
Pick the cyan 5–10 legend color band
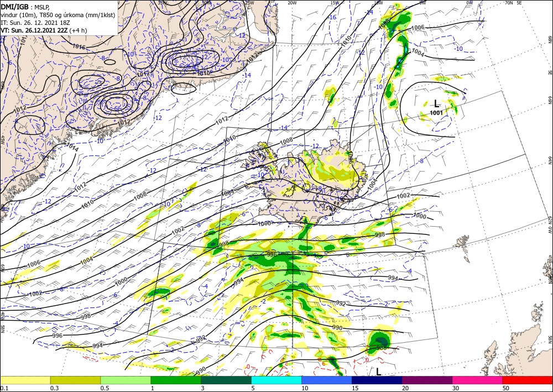[276, 380]
